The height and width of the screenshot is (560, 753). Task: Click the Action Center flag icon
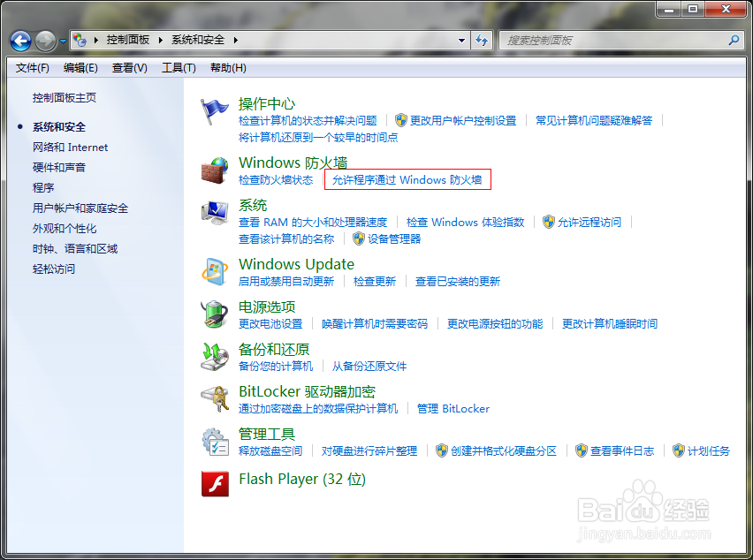(x=214, y=111)
